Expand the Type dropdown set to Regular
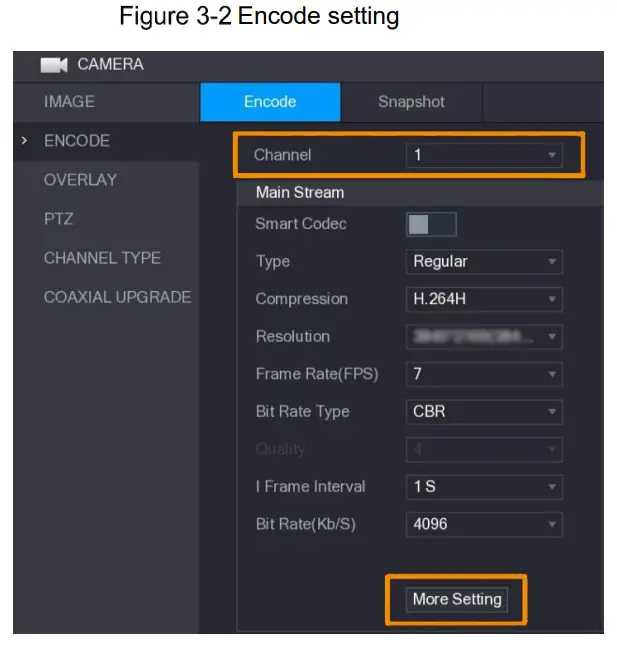Screen dimensions: 617x645 [484, 262]
